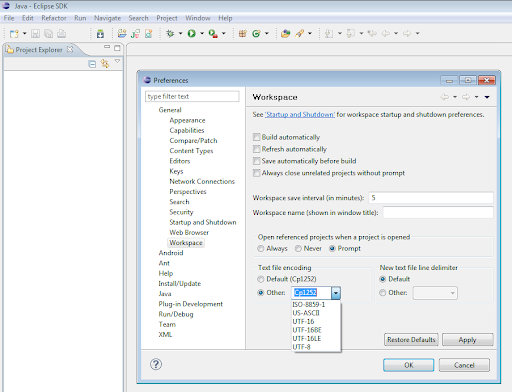Click the Workspace name field
Image resolution: width=512 pixels, height=392 pixels.
pos(438,212)
